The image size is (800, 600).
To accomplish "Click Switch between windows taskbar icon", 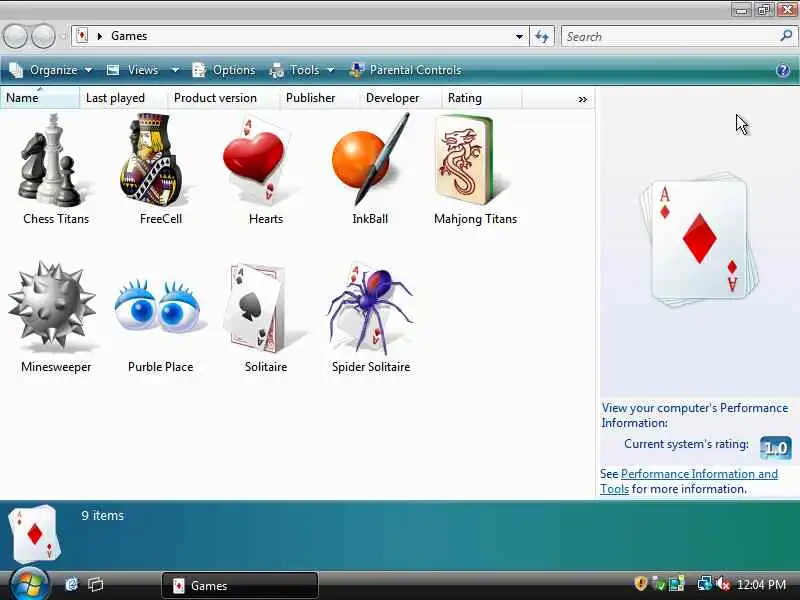I will click(95, 584).
